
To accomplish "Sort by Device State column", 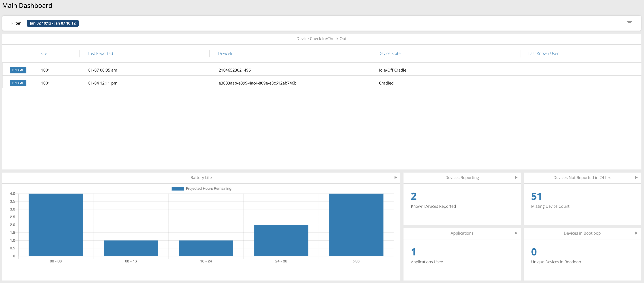I will click(x=389, y=53).
